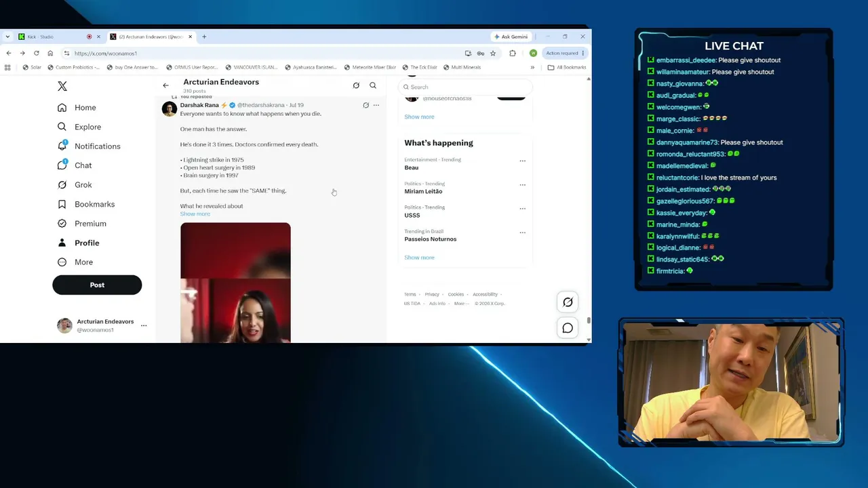Bookmark this page with the star icon
This screenshot has width=868, height=488.
493,53
